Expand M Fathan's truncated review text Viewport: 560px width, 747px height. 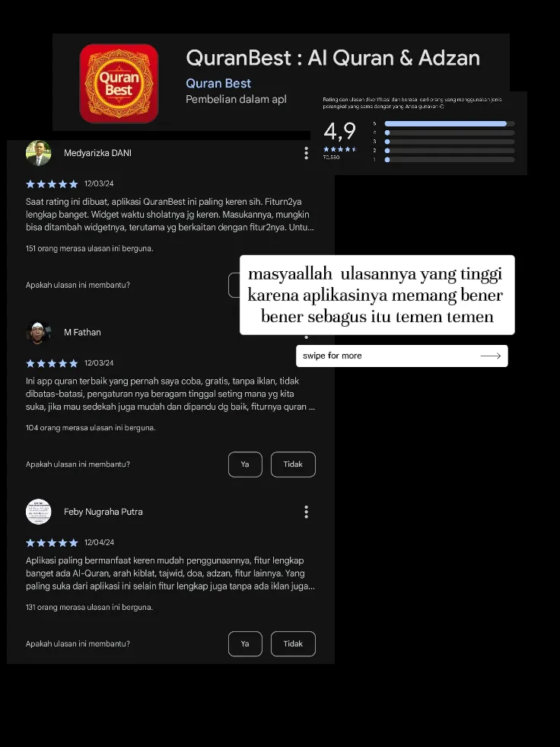(170, 394)
